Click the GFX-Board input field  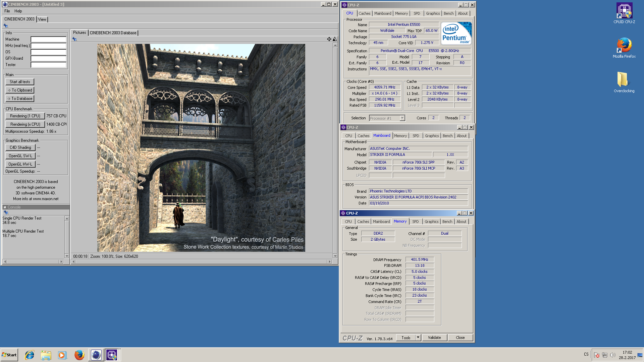[49, 58]
